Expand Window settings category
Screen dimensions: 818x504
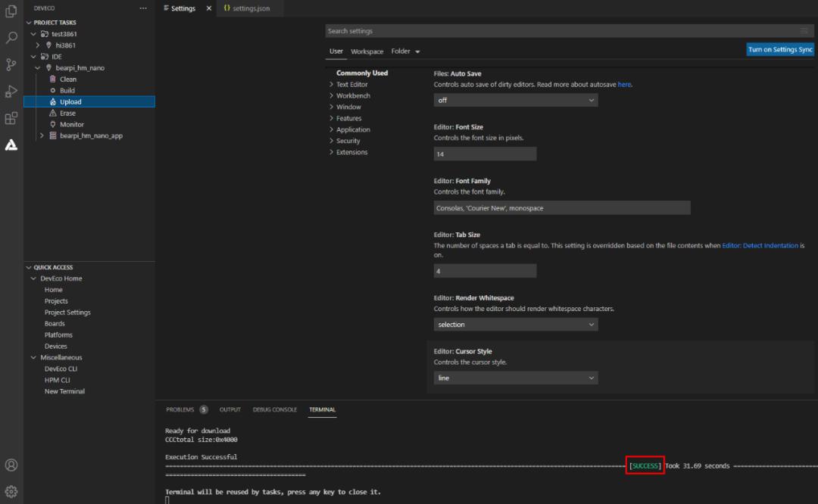point(331,107)
